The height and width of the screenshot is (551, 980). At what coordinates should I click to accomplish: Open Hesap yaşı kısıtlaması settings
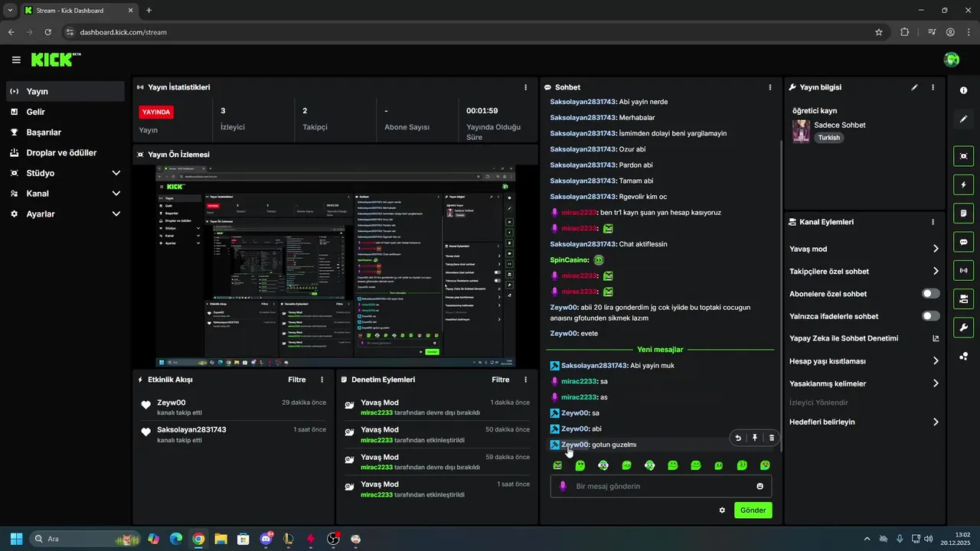pyautogui.click(x=864, y=361)
